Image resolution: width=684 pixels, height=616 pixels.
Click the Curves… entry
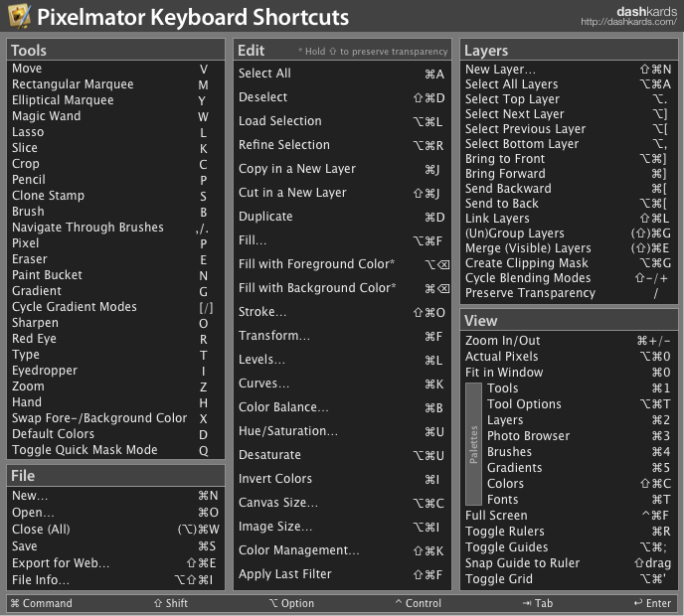(x=342, y=384)
